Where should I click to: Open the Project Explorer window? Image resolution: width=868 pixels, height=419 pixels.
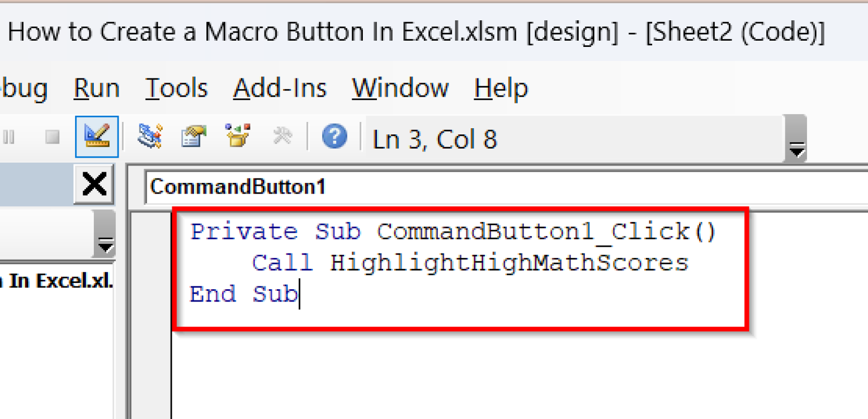(150, 136)
